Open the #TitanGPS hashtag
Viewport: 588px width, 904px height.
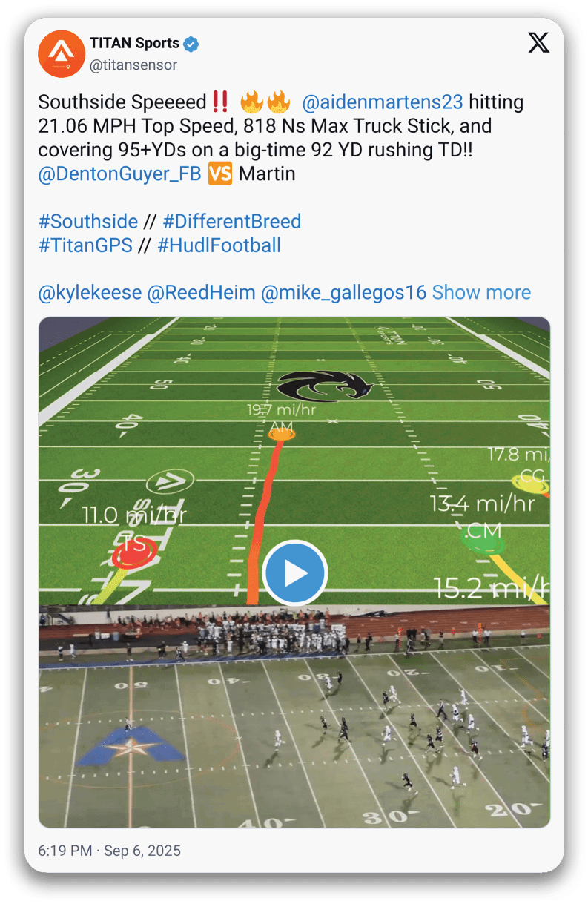click(85, 245)
